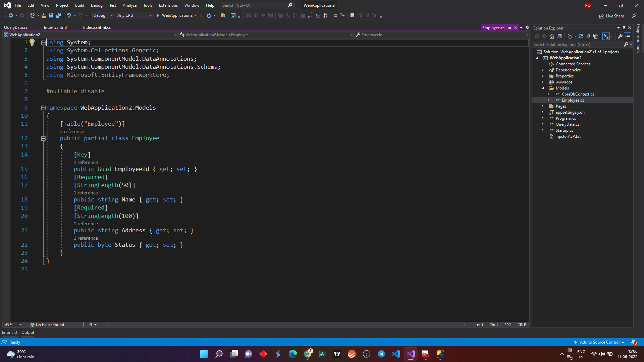Open the feedback icon next to Live Share

(x=635, y=15)
